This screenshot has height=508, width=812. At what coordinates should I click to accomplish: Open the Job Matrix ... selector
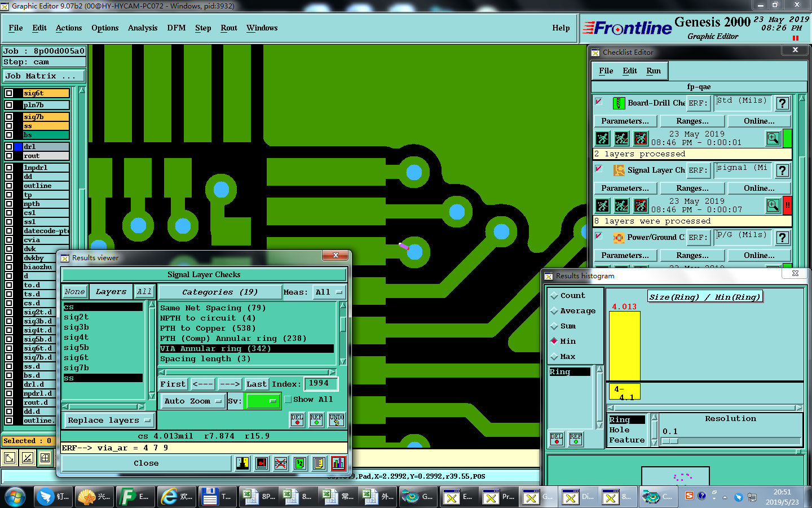(x=44, y=76)
